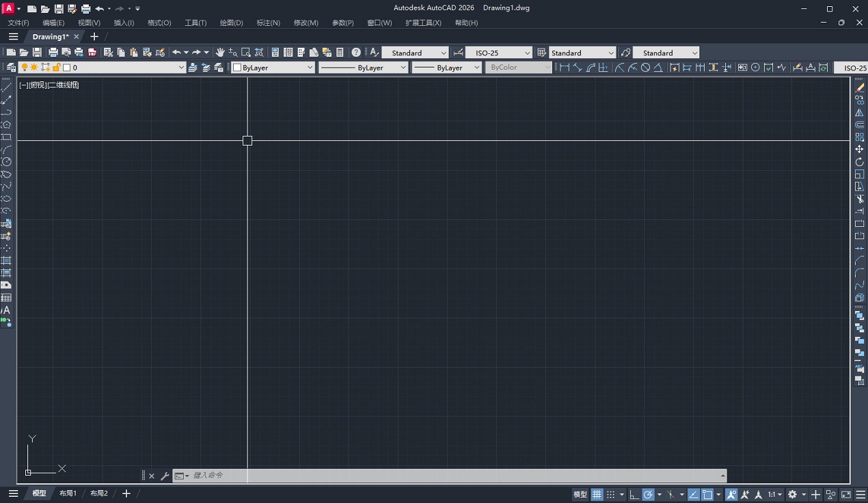The image size is (868, 503).
Task: Select the Diameter dimension tool
Action: 645,68
